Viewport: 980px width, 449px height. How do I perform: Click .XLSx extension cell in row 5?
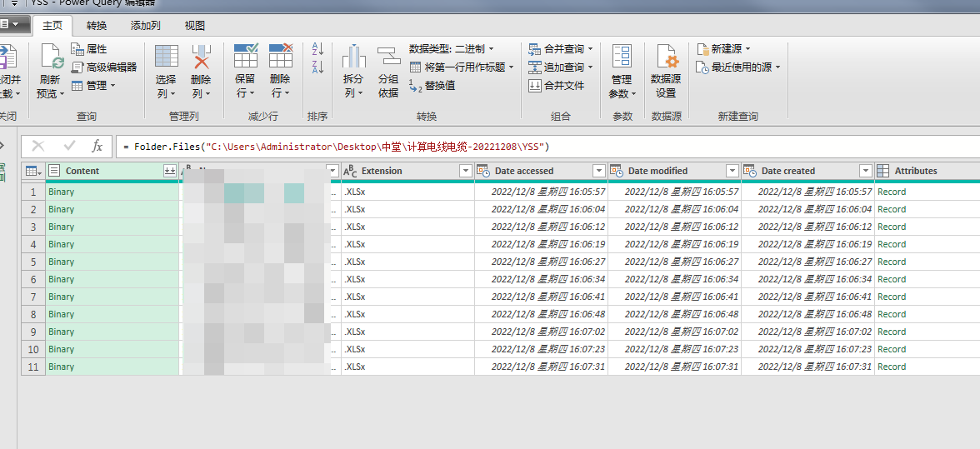407,262
